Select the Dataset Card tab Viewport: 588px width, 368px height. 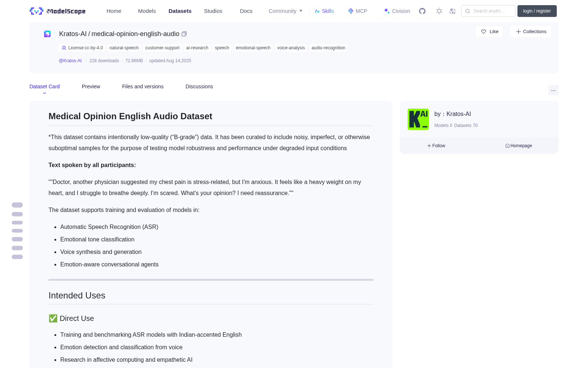pyautogui.click(x=44, y=86)
